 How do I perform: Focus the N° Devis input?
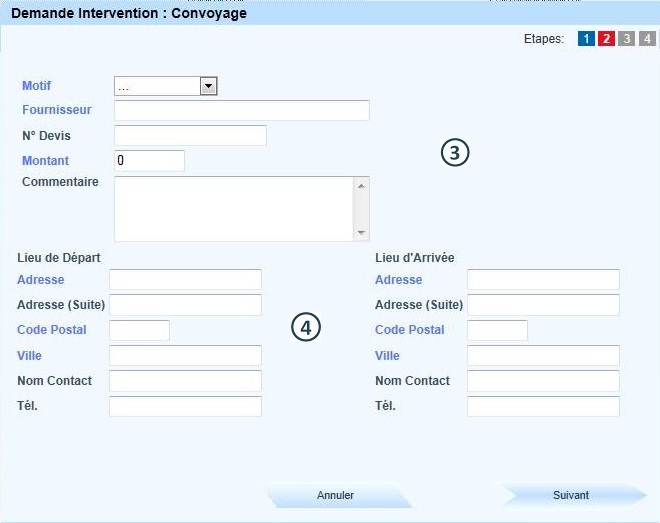click(x=190, y=135)
